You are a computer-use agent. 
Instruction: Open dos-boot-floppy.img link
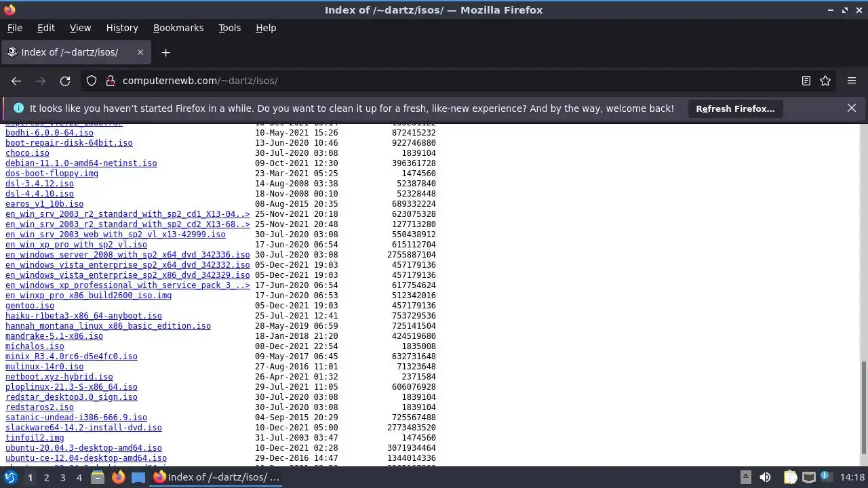(52, 174)
